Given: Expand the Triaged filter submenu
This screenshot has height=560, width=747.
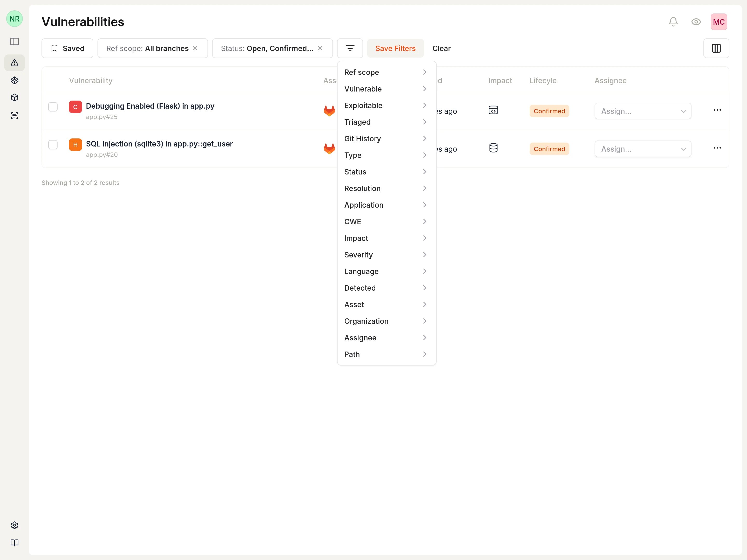Looking at the screenshot, I should pos(387,122).
